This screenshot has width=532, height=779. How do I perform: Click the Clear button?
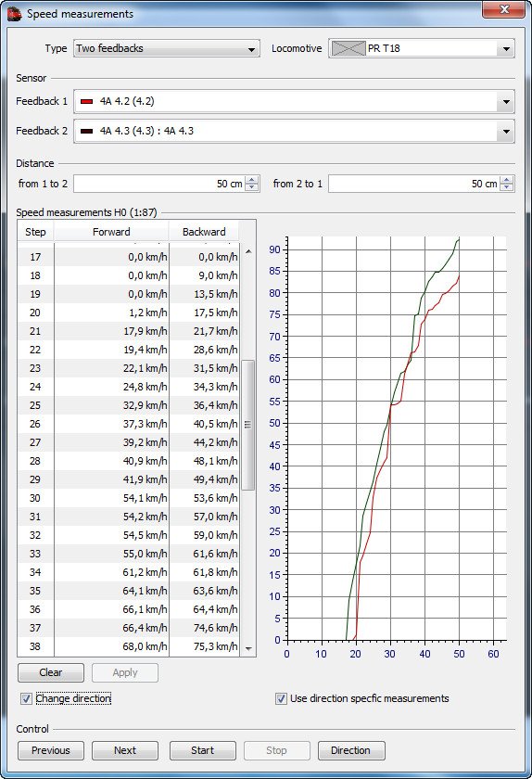pos(51,672)
